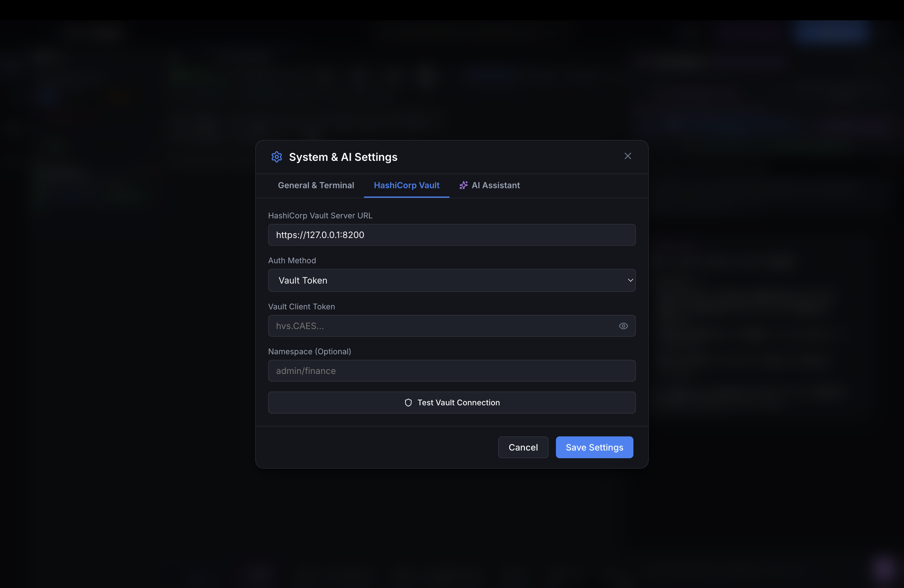The height and width of the screenshot is (588, 904).
Task: Open the Auth Method dropdown
Action: click(452, 280)
